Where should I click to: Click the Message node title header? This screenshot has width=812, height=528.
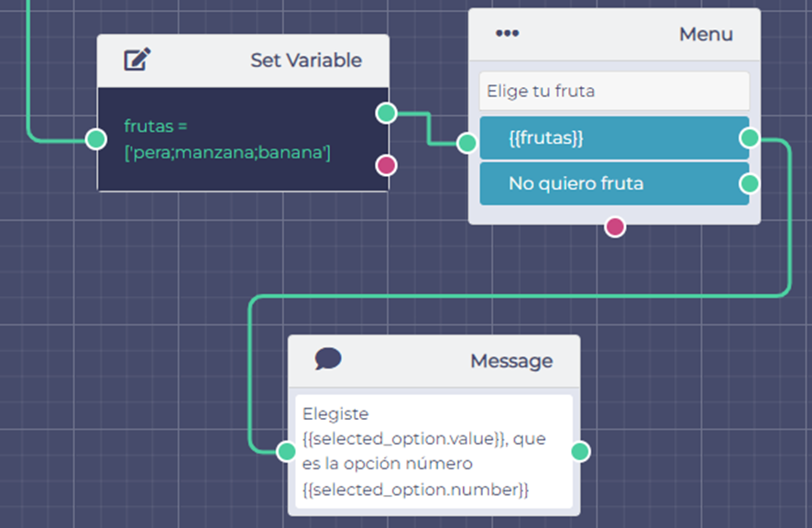coord(510,361)
